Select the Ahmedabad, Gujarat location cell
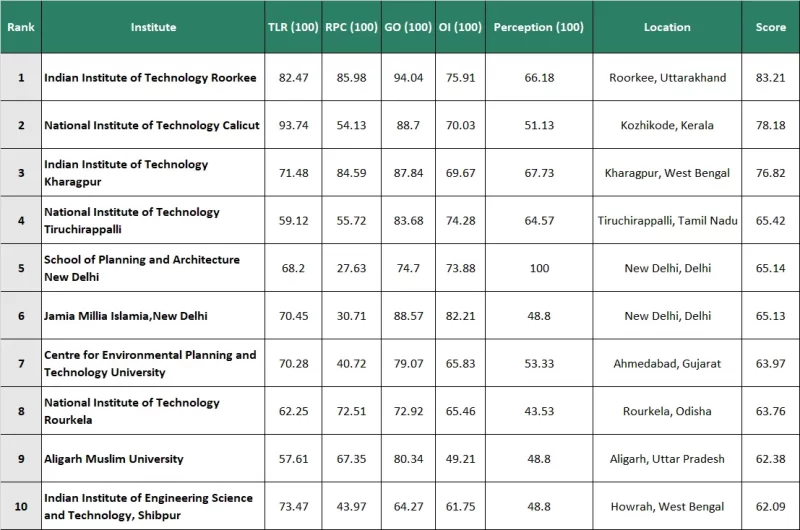 coord(667,364)
